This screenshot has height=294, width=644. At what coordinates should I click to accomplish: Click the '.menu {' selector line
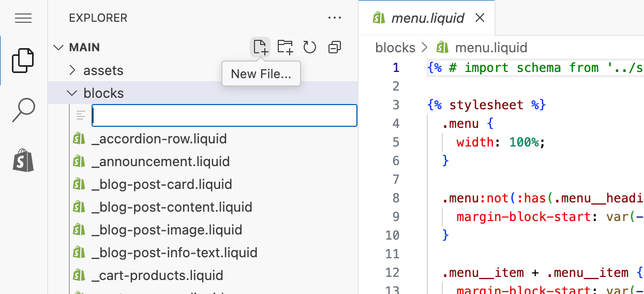468,123
